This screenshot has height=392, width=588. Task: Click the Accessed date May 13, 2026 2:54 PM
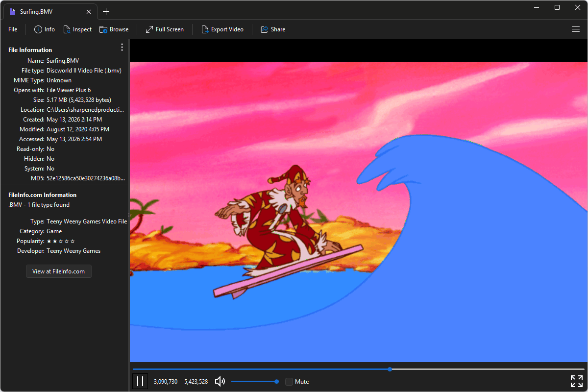pos(74,139)
